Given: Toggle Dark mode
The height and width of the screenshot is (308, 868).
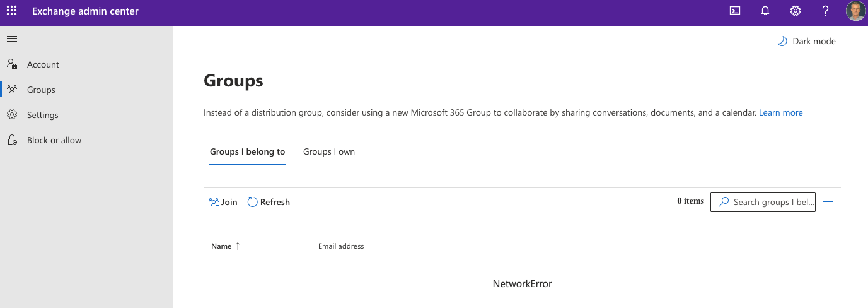Looking at the screenshot, I should [806, 41].
